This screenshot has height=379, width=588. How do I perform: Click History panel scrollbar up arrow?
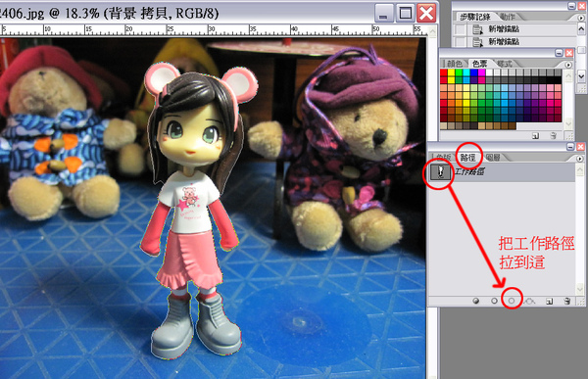581,28
